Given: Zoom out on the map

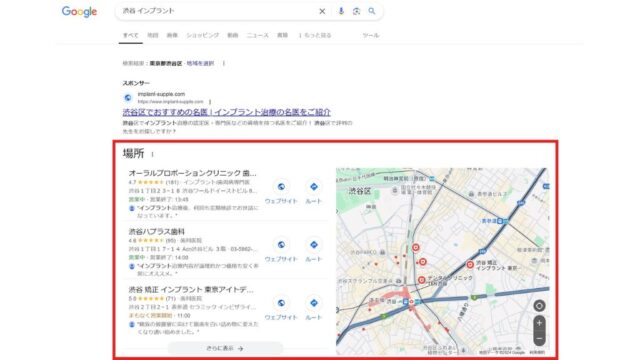Looking at the screenshot, I should click(x=539, y=338).
